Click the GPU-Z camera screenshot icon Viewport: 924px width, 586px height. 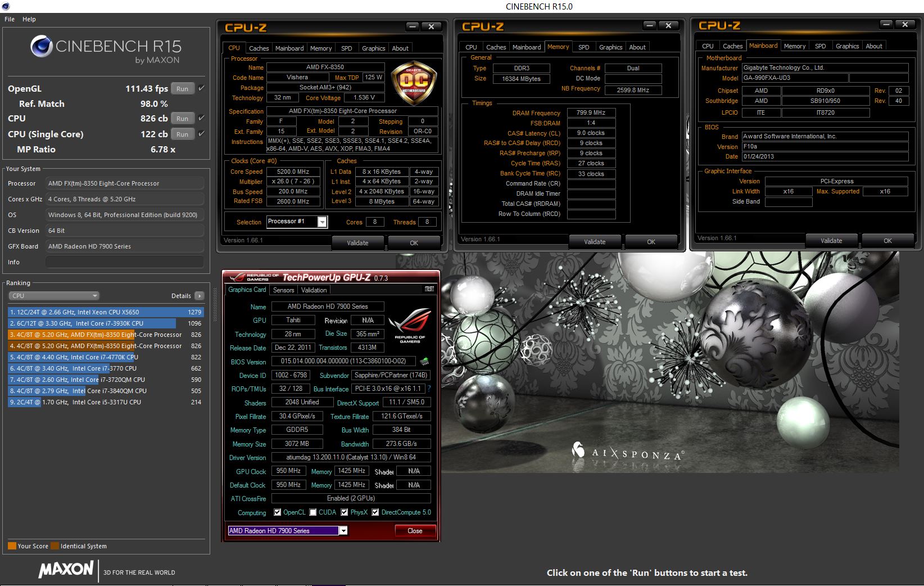coord(429,289)
